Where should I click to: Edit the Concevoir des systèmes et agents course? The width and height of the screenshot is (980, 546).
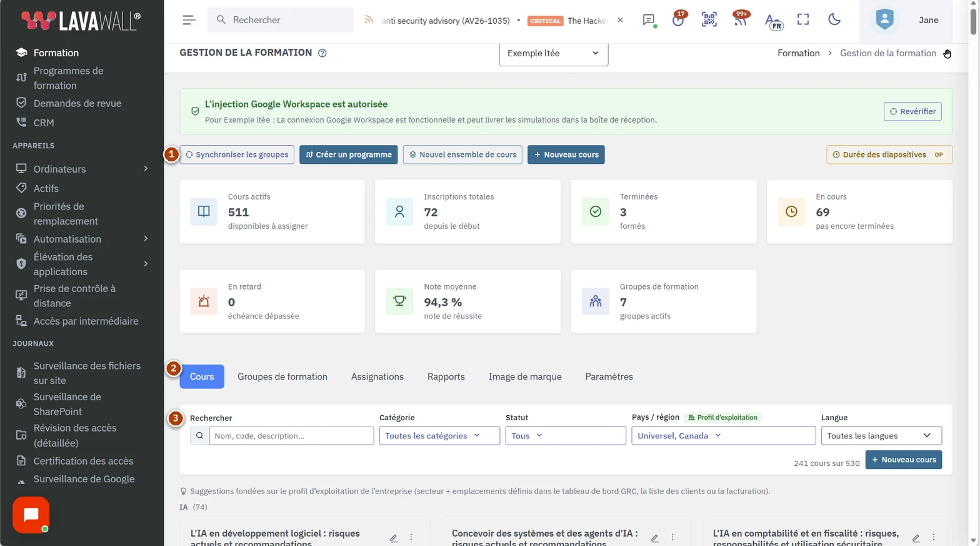655,538
